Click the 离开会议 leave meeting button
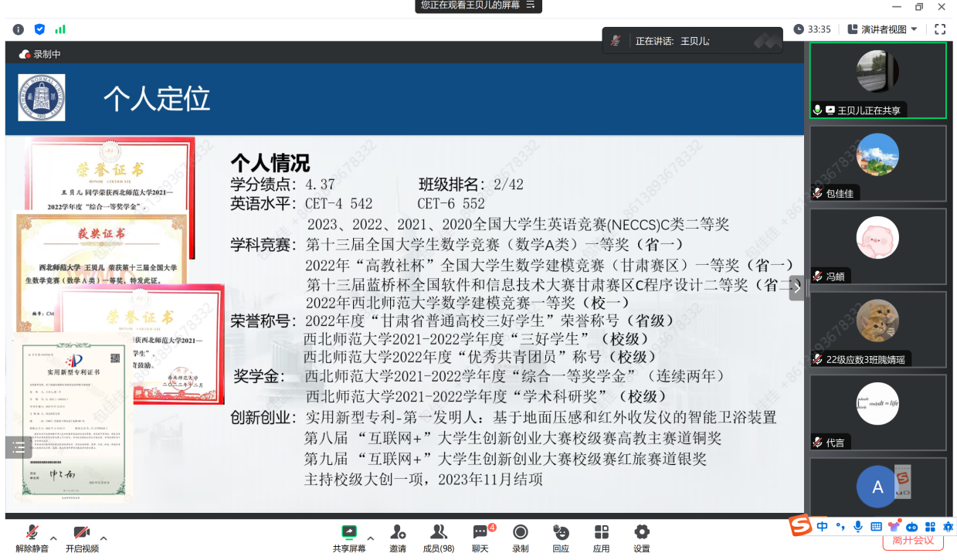This screenshot has height=560, width=957. [x=913, y=540]
